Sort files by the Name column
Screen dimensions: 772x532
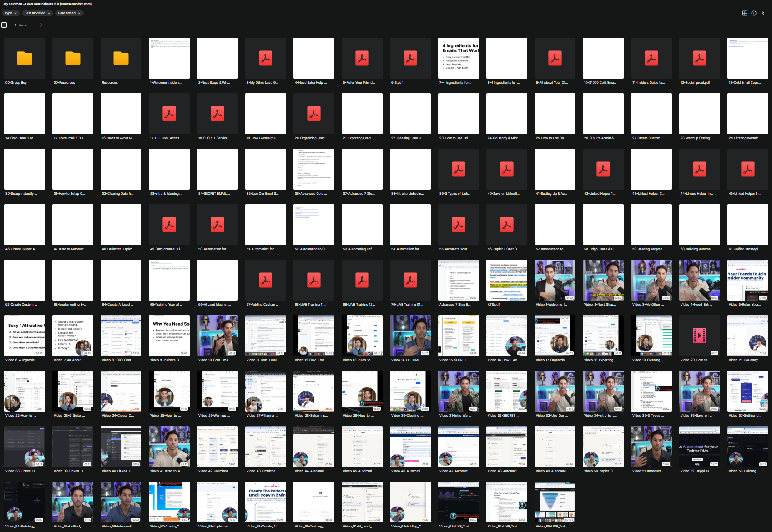23,25
